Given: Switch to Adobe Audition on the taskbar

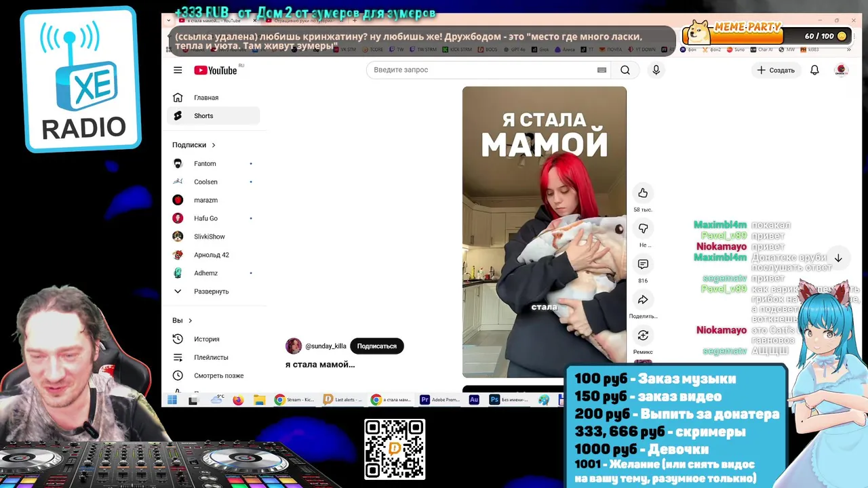Looking at the screenshot, I should (474, 400).
